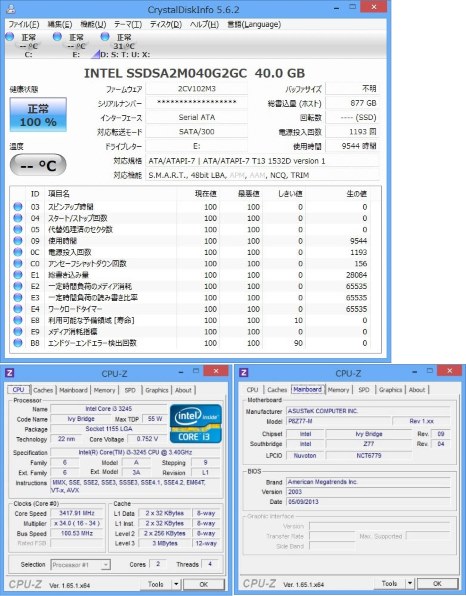466x596 pixels.
Task: Click the status dot for attribute B8
Action: tap(17, 343)
